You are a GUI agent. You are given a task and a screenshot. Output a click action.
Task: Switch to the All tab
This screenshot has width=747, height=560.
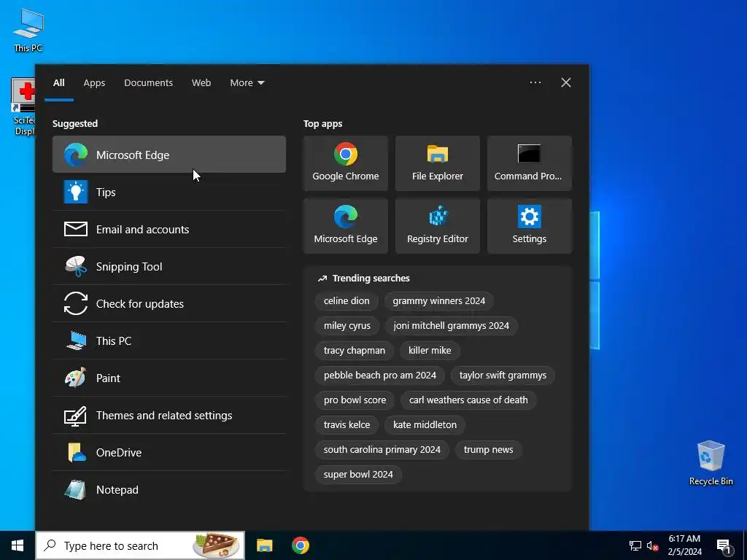pos(58,82)
